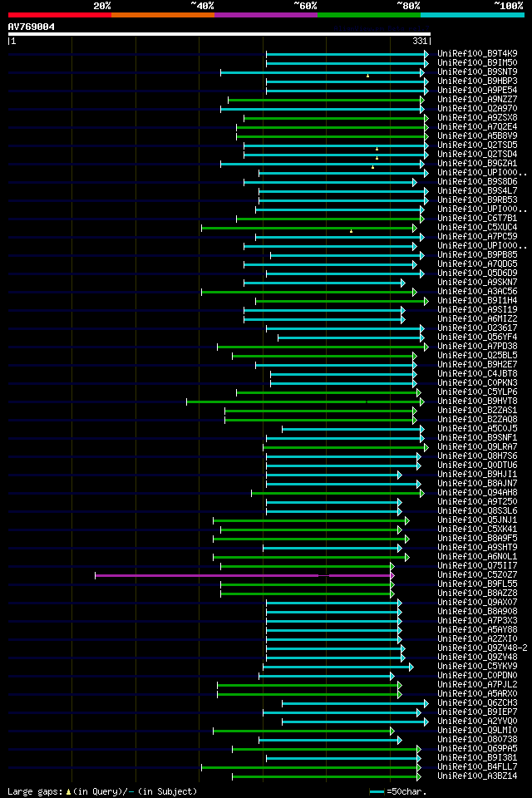532x798 pixels.
Task: Click the cyan alignment bar for B9T4K9
Action: [x=347, y=54]
